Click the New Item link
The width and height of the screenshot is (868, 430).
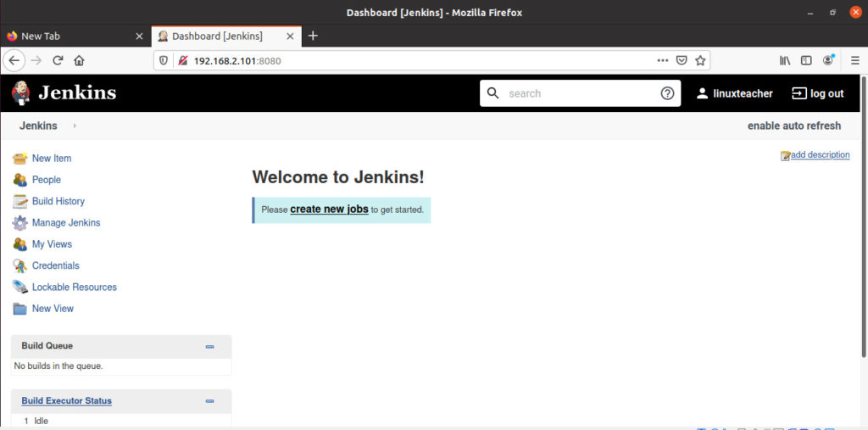[x=52, y=159]
